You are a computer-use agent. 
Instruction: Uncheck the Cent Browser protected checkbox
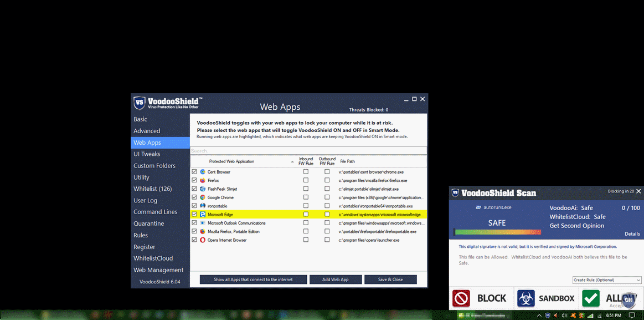click(194, 171)
